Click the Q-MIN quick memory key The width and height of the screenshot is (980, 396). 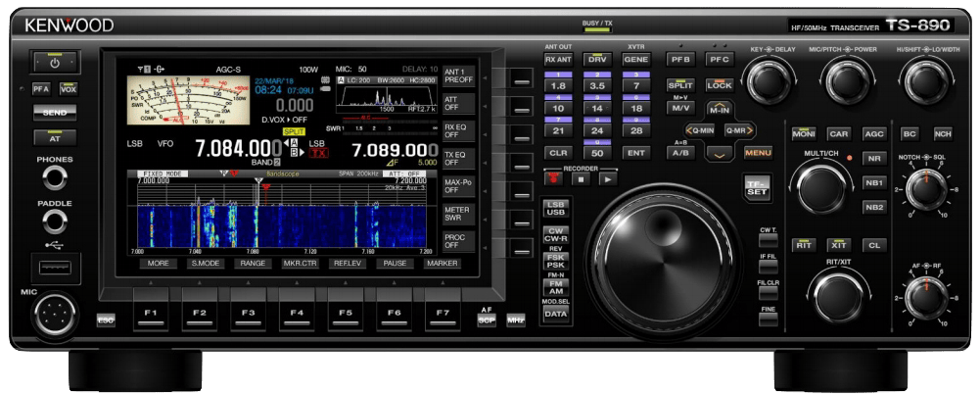pos(699,130)
